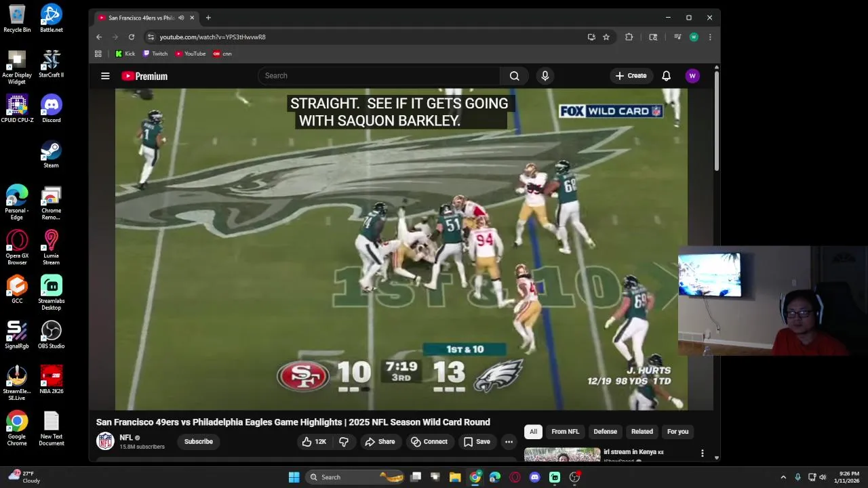Screen dimensions: 868x488
Task: Open more actions ellipsis under the video
Action: point(509,441)
